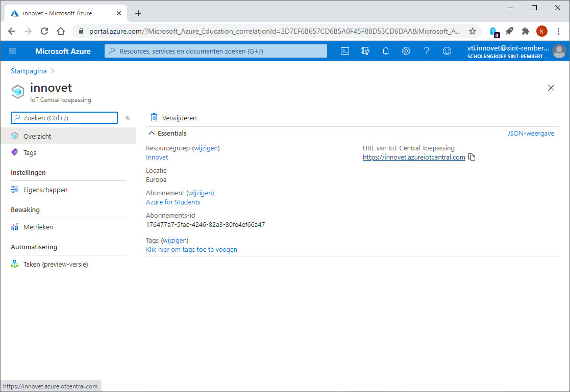Click the Startpagina breadcrumb link
Image resolution: width=570 pixels, height=392 pixels.
pos(29,71)
